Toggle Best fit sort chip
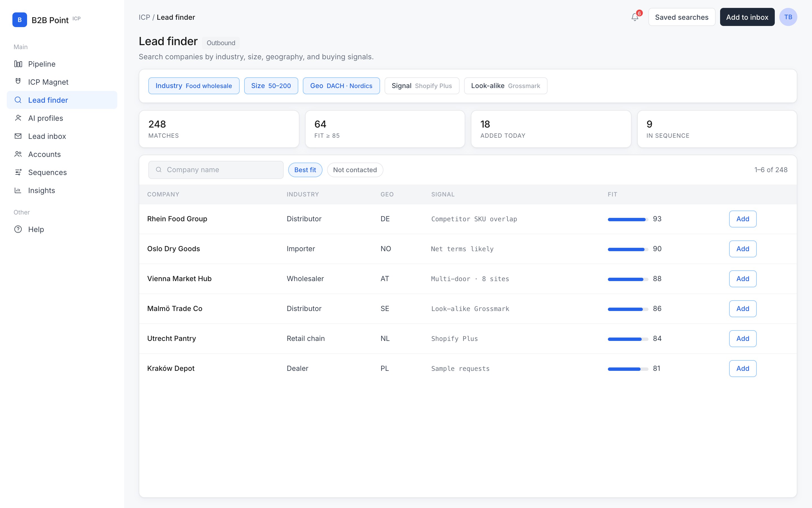 click(x=305, y=170)
